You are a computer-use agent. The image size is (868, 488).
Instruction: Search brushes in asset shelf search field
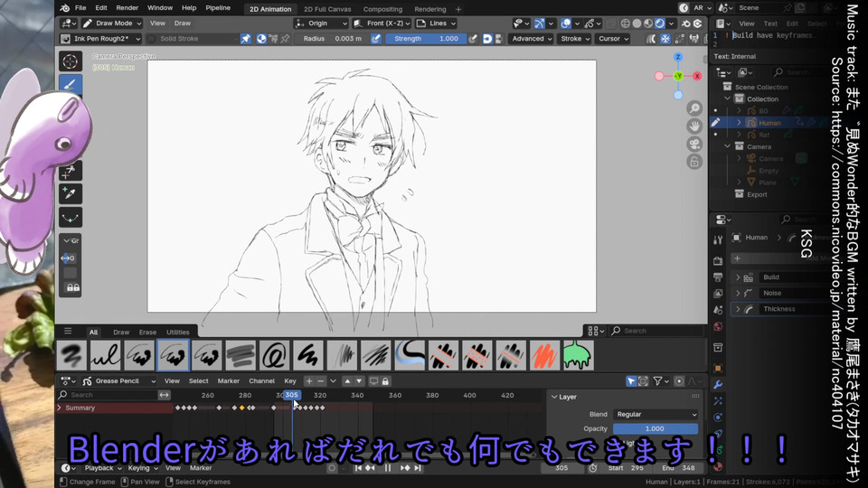tap(656, 331)
